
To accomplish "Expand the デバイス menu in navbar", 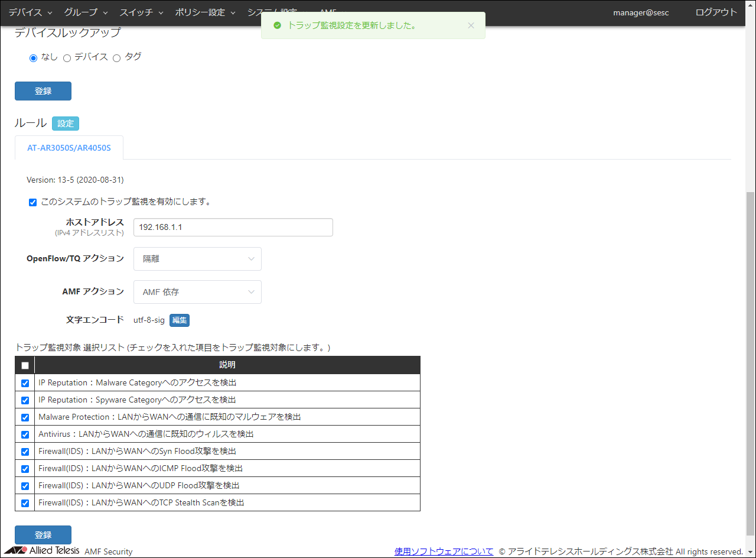I will tap(30, 12).
